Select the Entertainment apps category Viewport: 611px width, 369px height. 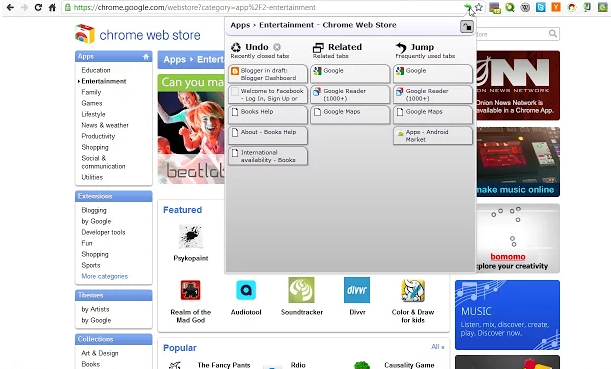click(104, 81)
